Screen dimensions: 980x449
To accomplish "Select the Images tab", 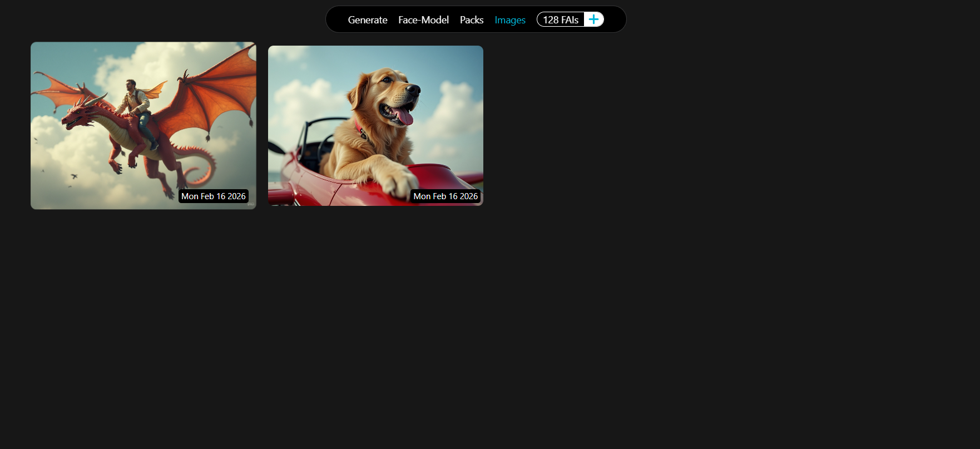I will click(x=510, y=20).
